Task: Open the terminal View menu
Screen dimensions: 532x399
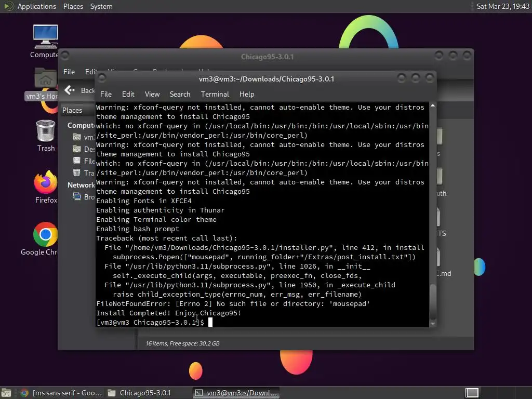Action: tap(152, 95)
